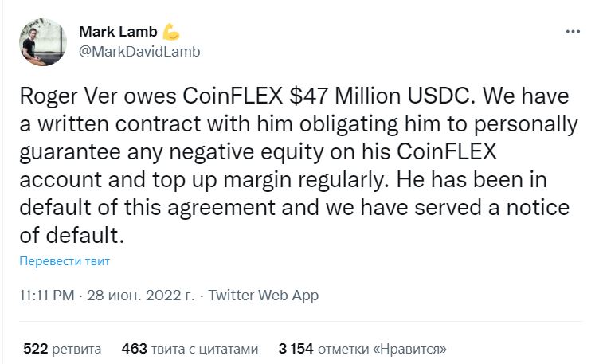Open the three-dot more options menu

coord(573,32)
